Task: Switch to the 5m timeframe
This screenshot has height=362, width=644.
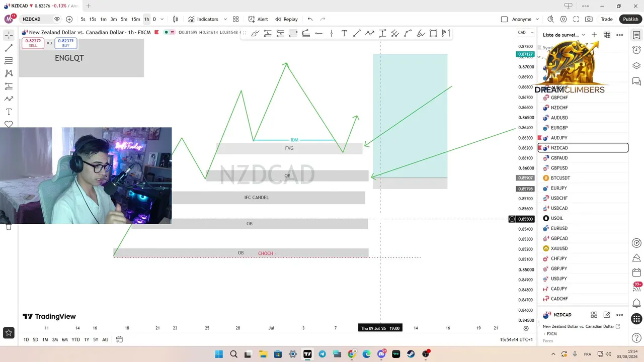Action: coord(124,19)
